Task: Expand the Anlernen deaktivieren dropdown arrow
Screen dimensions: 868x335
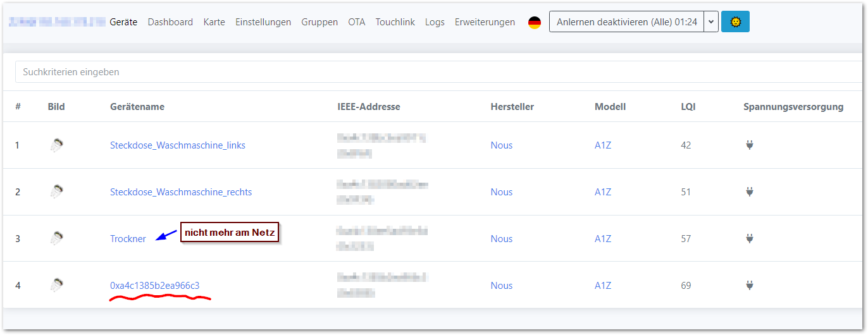Action: point(711,22)
